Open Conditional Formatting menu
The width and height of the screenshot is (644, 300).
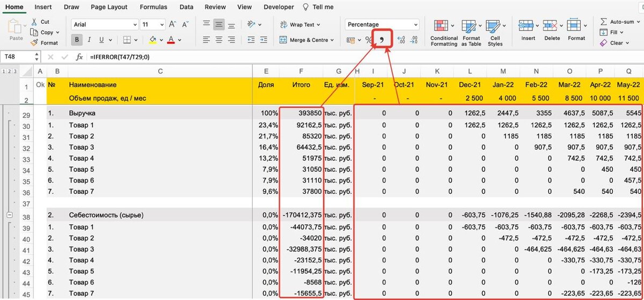(444, 33)
